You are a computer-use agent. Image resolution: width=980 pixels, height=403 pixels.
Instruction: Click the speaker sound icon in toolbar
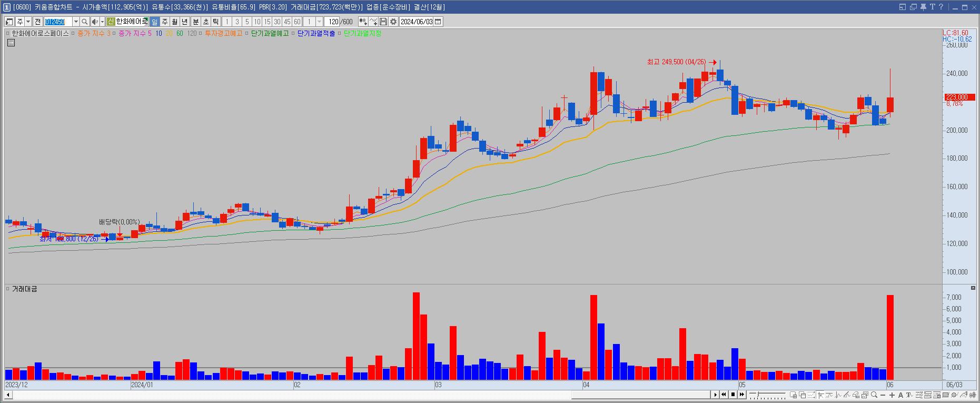(x=95, y=22)
